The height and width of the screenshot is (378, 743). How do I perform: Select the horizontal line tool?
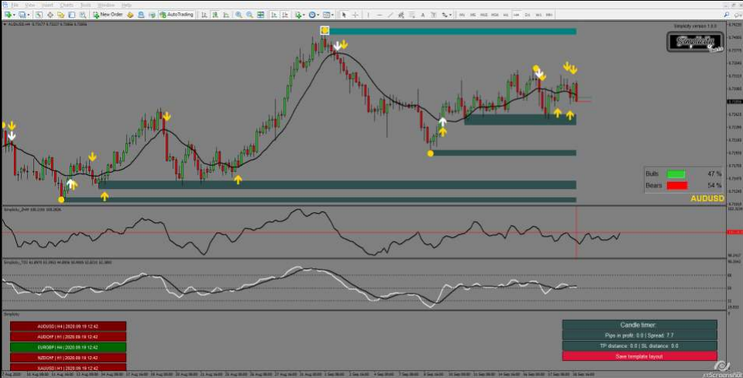[380, 15]
